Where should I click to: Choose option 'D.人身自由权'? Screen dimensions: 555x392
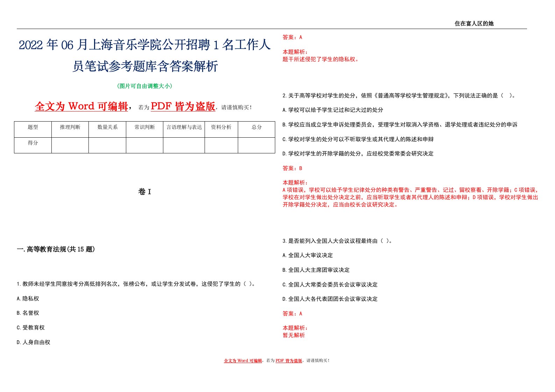pyautogui.click(x=34, y=342)
